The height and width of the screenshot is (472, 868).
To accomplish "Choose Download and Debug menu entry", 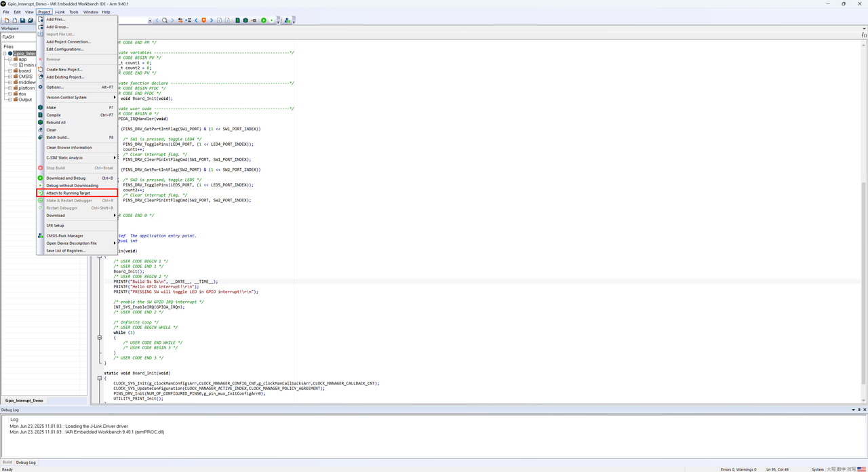I will [x=77, y=178].
